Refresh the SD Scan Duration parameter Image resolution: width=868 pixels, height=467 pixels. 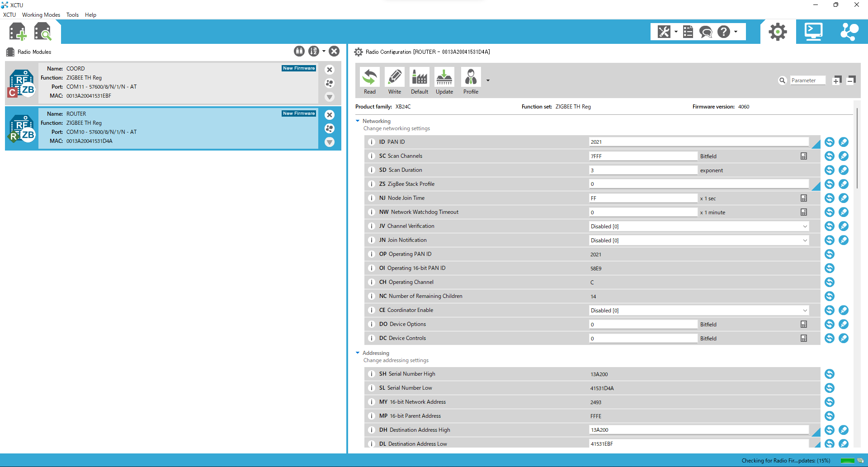click(830, 170)
